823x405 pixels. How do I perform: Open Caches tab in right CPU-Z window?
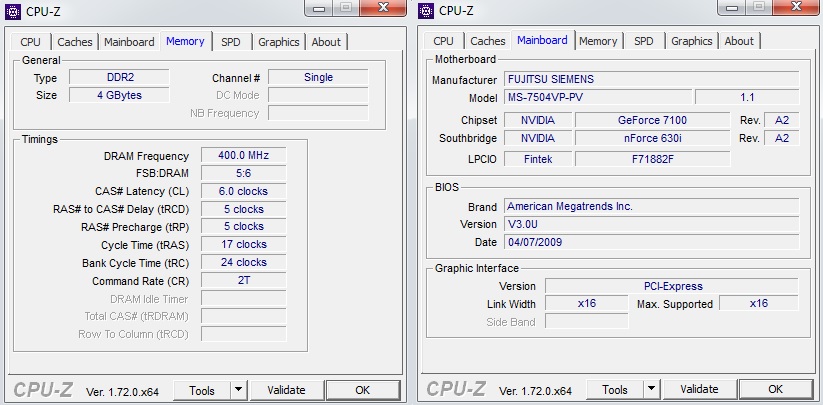[x=488, y=41]
